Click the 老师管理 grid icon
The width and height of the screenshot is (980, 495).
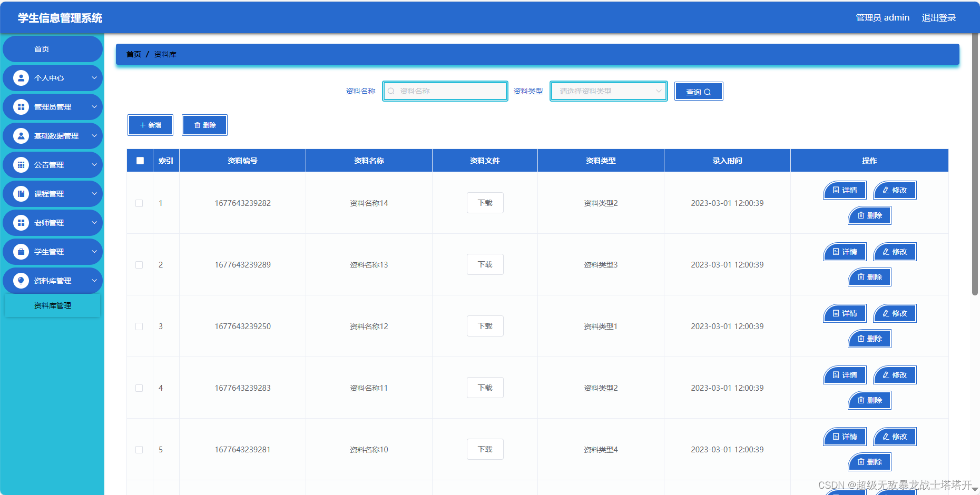point(21,223)
